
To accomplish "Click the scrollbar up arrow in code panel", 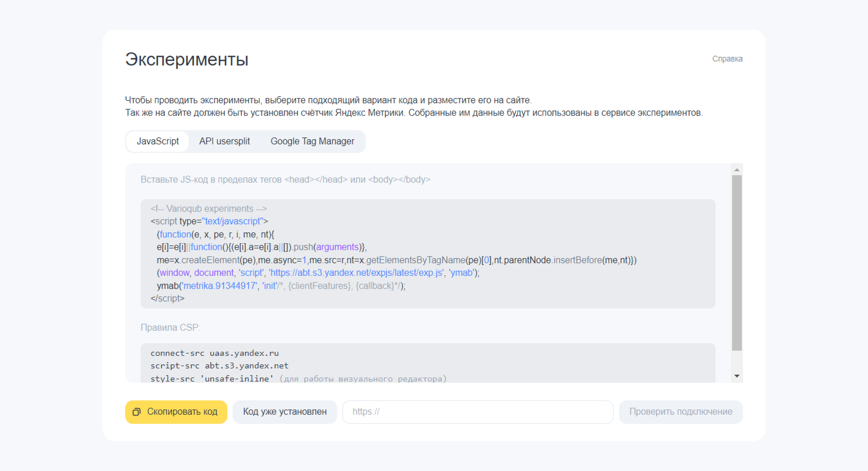I will coord(737,170).
